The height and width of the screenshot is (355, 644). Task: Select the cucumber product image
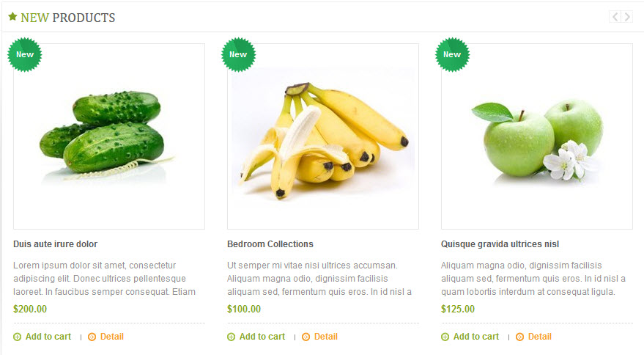109,136
